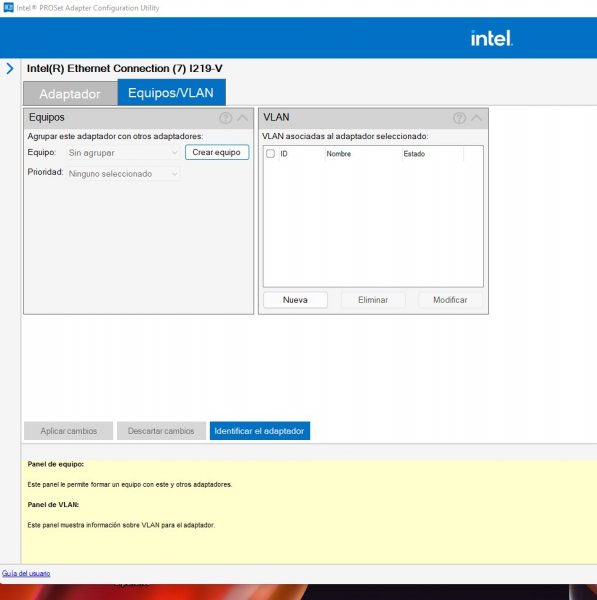The image size is (597, 600).
Task: Click the Estado column header
Action: (414, 154)
